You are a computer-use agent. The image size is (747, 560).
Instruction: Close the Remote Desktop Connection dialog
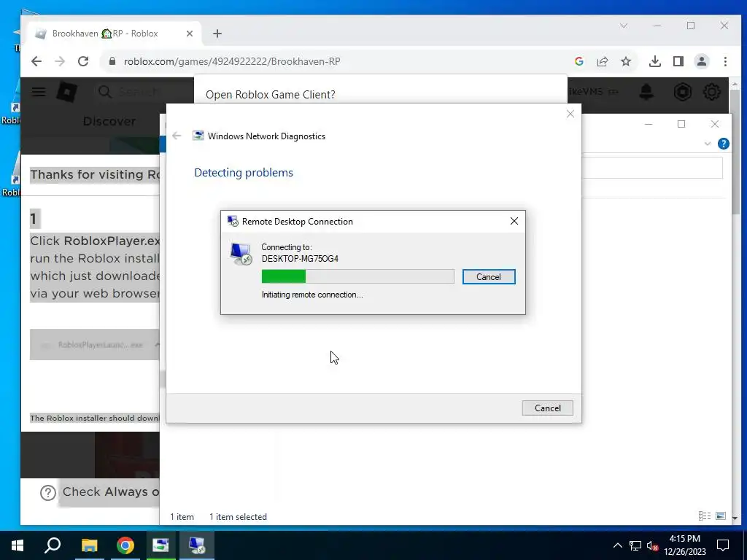pos(514,221)
